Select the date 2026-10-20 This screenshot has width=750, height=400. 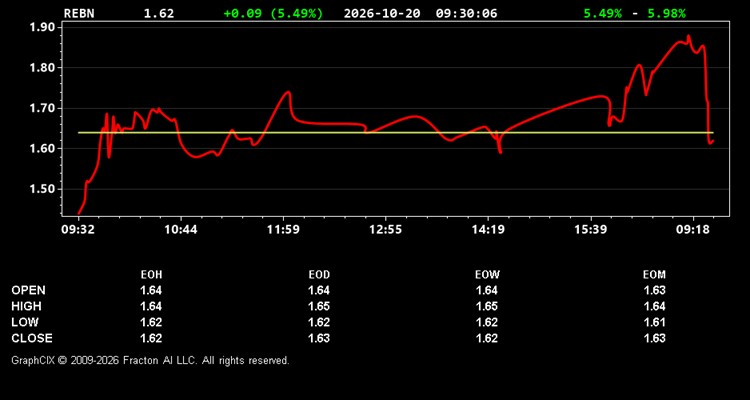point(382,13)
